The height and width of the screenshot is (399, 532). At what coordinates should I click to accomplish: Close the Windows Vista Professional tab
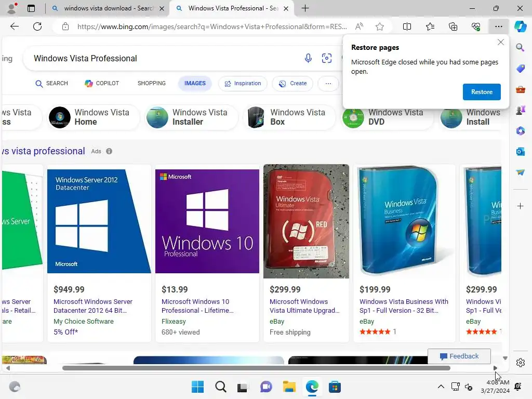pos(286,8)
